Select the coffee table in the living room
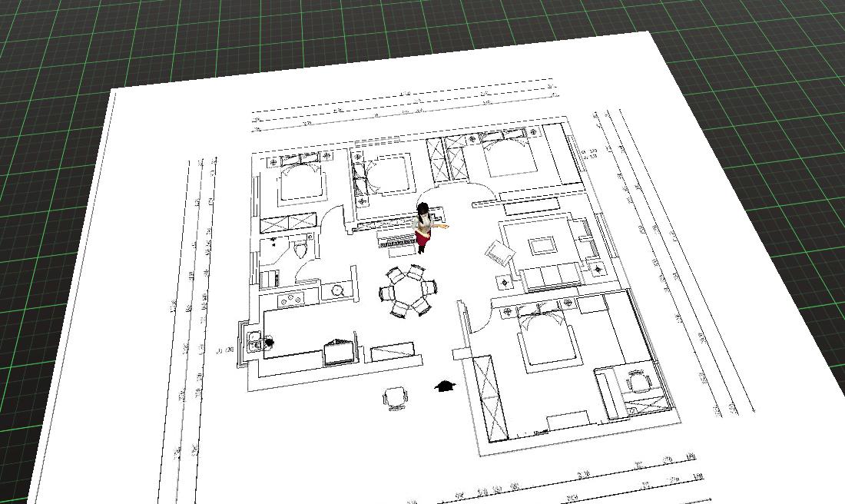The height and width of the screenshot is (504, 845). (543, 246)
